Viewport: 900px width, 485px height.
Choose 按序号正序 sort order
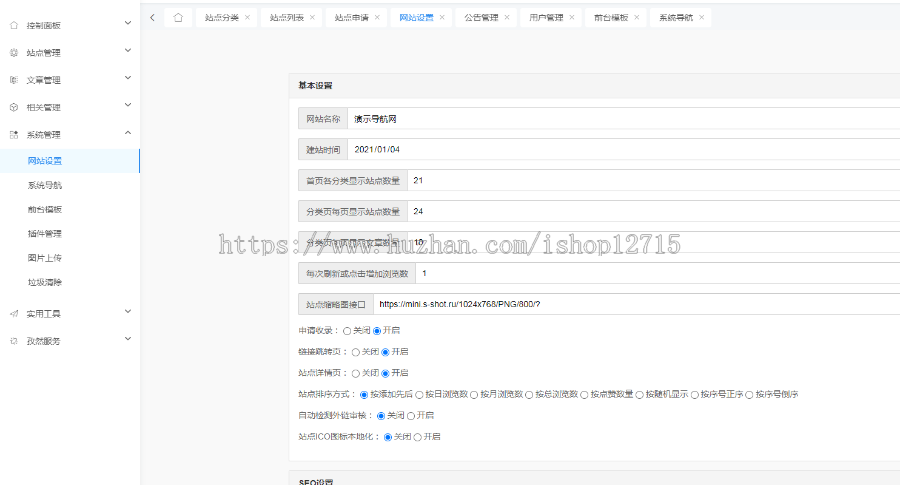(695, 395)
